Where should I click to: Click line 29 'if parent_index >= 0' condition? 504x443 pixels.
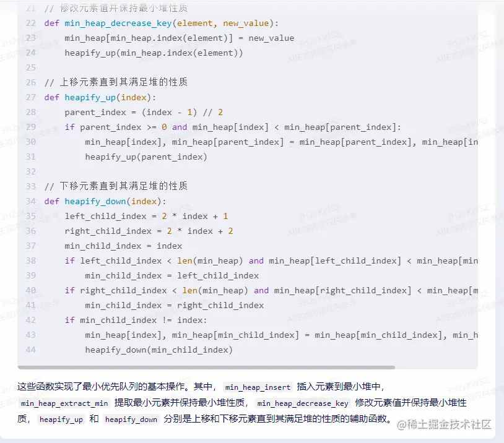click(233, 127)
